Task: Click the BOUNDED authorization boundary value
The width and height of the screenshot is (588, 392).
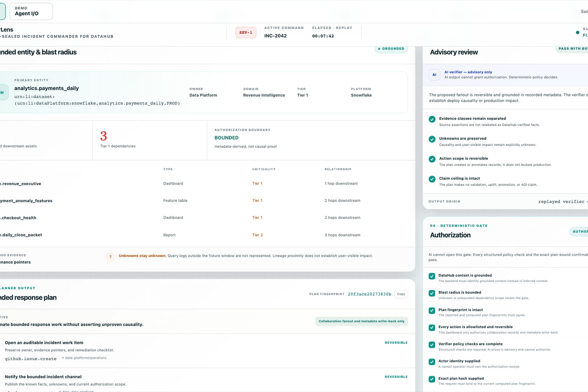Action: coord(227,138)
